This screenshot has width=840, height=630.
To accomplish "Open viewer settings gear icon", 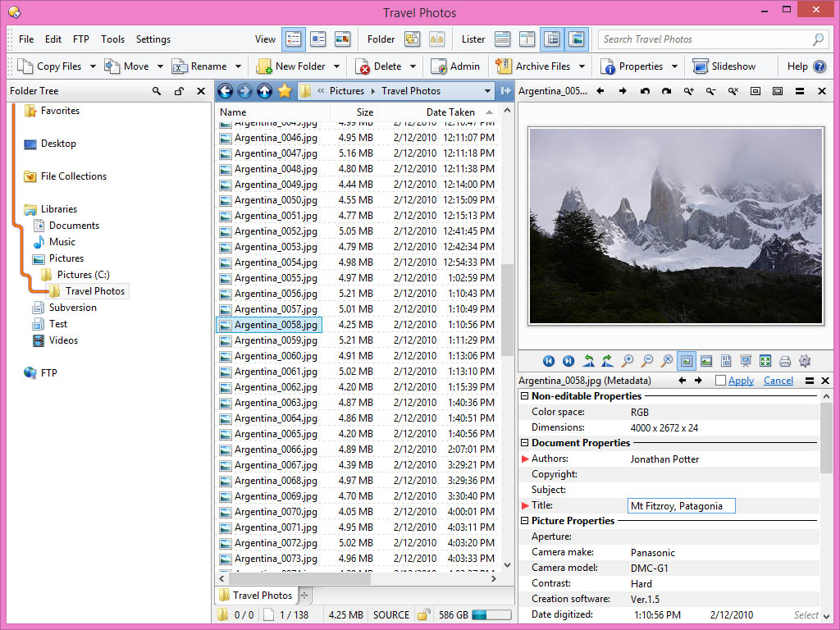I will click(805, 361).
